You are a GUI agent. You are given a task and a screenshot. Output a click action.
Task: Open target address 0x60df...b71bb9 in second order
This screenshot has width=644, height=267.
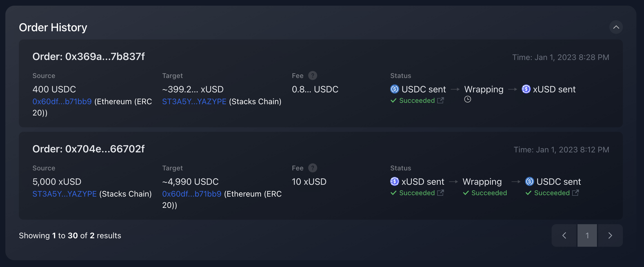tap(192, 194)
